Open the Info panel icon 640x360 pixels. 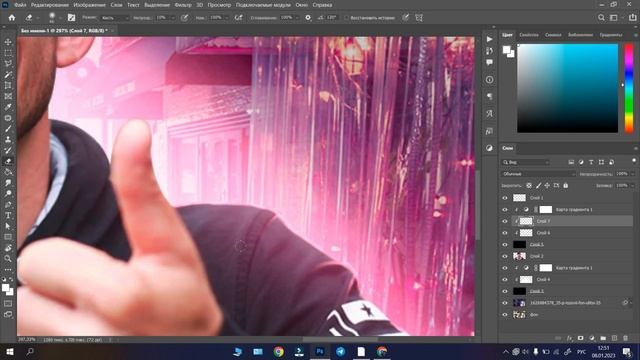tap(489, 80)
